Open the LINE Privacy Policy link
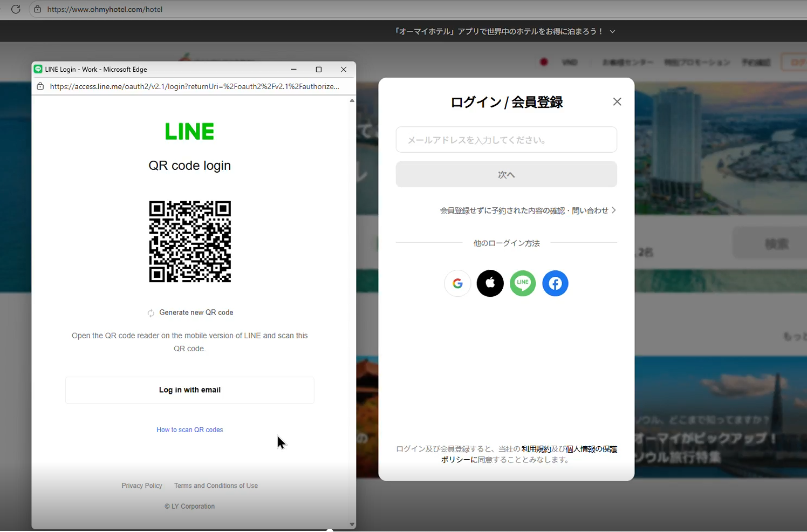This screenshot has height=532, width=807. 142,486
